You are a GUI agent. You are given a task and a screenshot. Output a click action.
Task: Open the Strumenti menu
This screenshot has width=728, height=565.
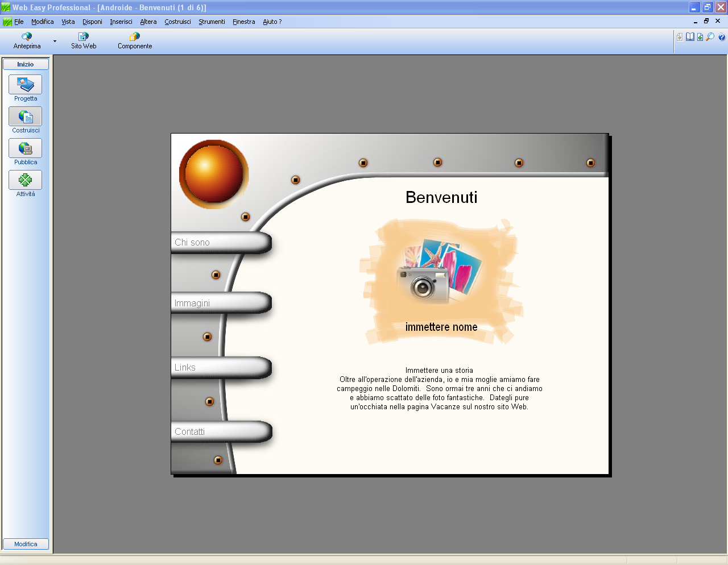tap(212, 22)
